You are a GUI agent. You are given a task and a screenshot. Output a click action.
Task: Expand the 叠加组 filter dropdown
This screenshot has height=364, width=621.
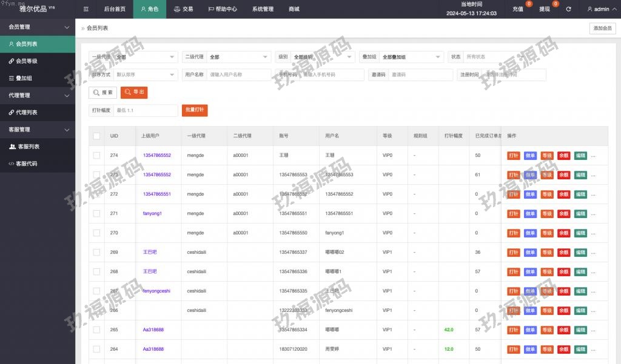pos(411,57)
